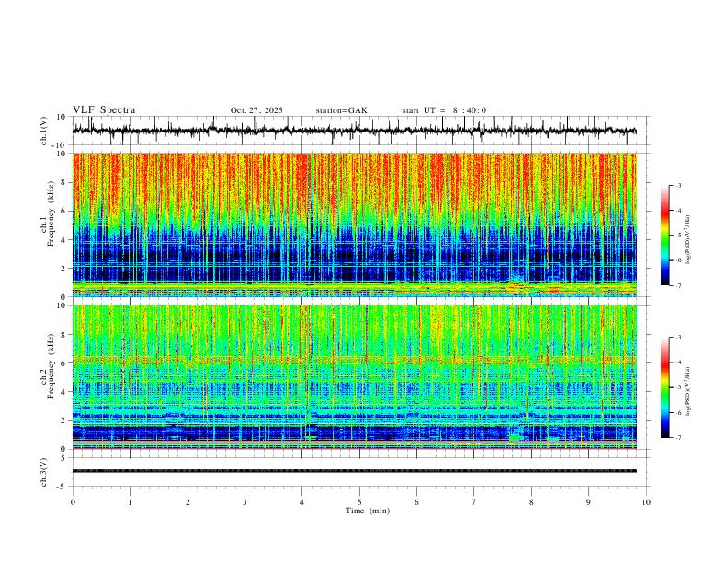
Task: Click the time axis tick label "2"
Action: [x=188, y=502]
